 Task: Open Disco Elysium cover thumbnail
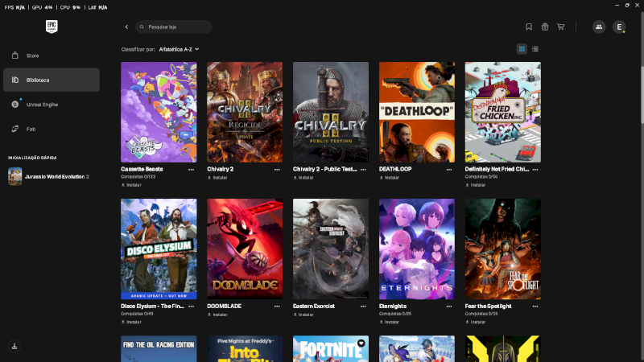(159, 249)
